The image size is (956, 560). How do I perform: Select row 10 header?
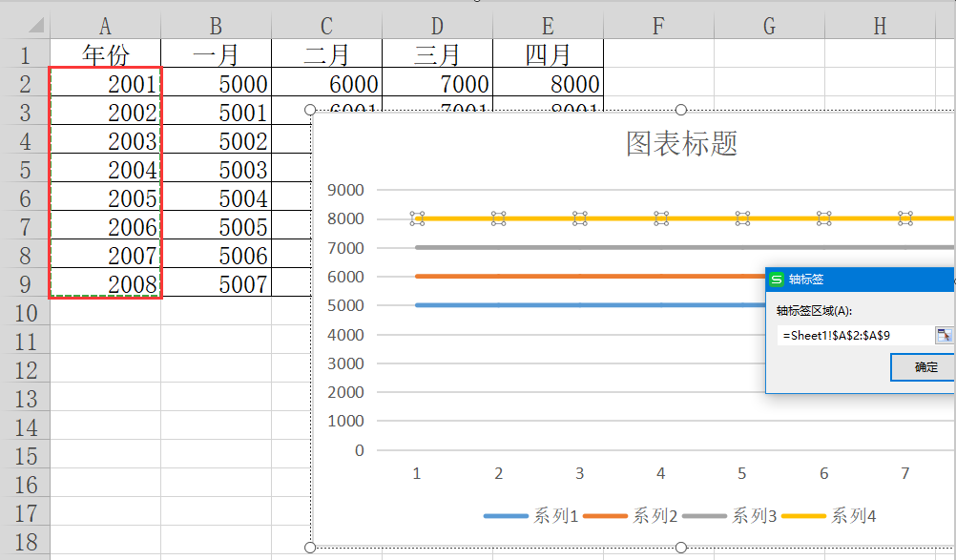tap(25, 313)
